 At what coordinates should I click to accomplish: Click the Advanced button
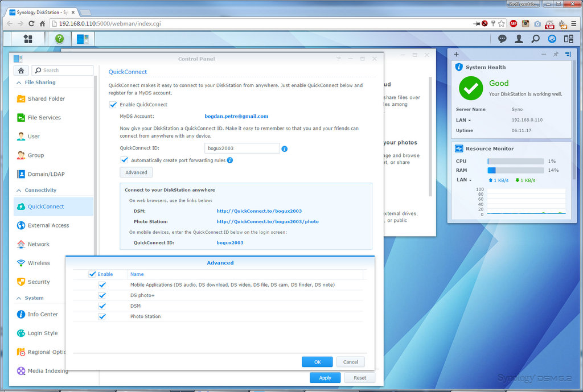pos(136,172)
